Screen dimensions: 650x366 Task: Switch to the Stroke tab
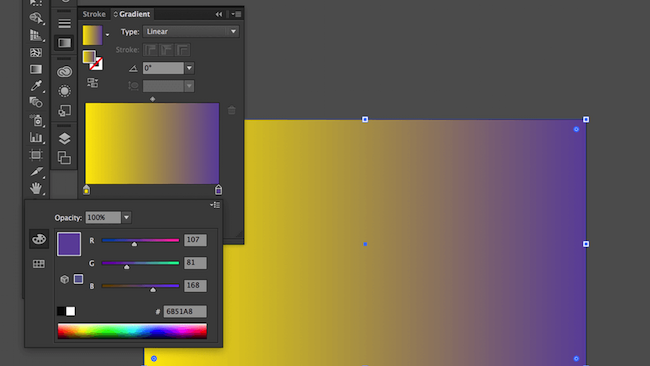[94, 14]
